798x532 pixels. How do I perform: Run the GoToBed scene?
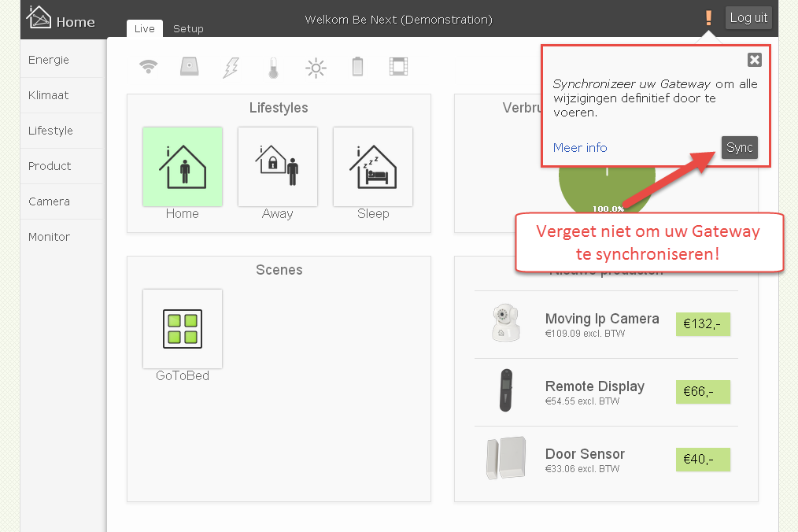coord(183,329)
